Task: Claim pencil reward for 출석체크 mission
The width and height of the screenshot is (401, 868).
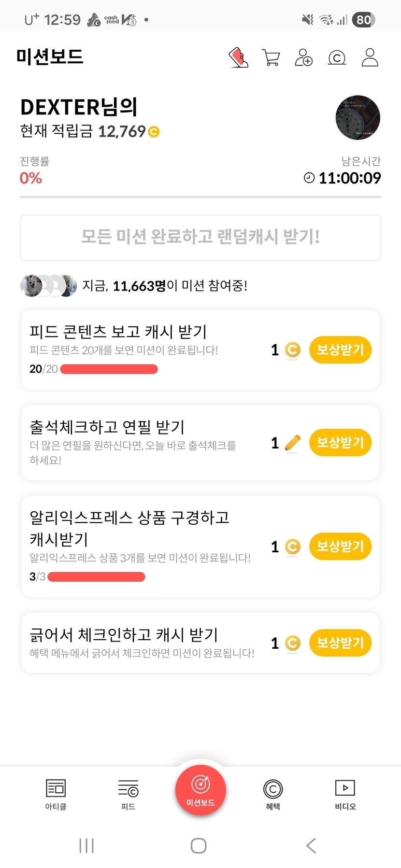Action: click(x=340, y=442)
